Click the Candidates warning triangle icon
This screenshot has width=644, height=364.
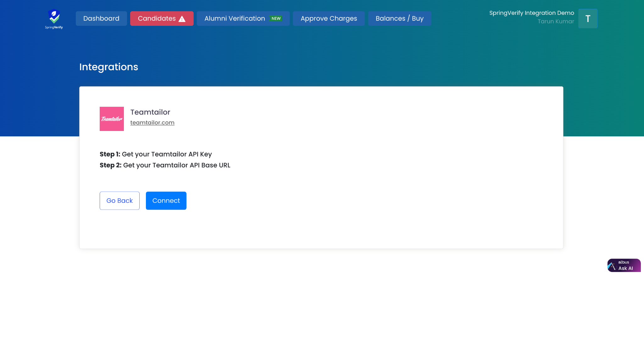[x=182, y=19]
